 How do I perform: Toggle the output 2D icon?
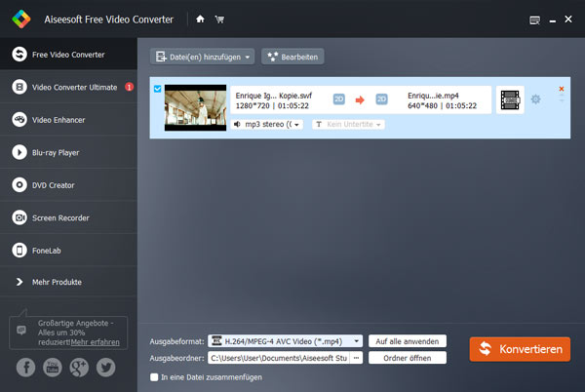tap(381, 99)
